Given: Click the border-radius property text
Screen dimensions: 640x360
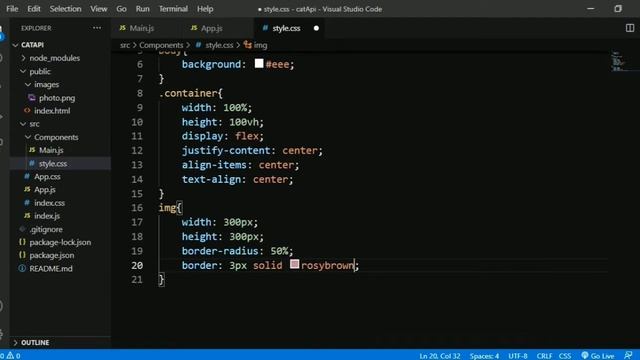Looking at the screenshot, I should (220, 251).
